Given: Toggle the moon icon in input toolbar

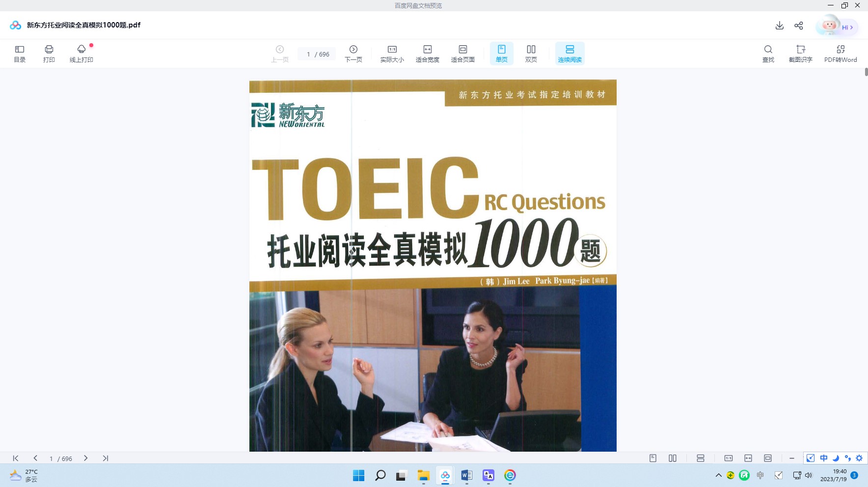Looking at the screenshot, I should [836, 458].
